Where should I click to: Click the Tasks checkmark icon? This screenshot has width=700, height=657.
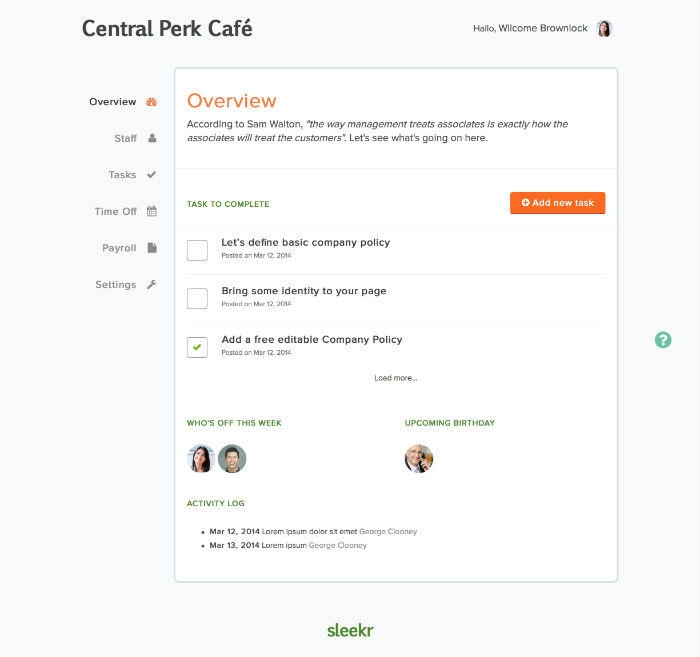pyautogui.click(x=152, y=175)
